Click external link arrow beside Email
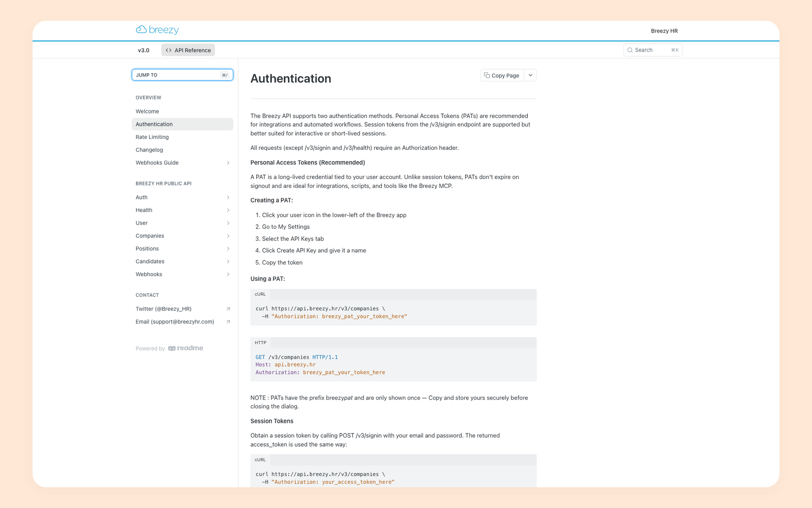Image resolution: width=812 pixels, height=508 pixels. coord(228,322)
